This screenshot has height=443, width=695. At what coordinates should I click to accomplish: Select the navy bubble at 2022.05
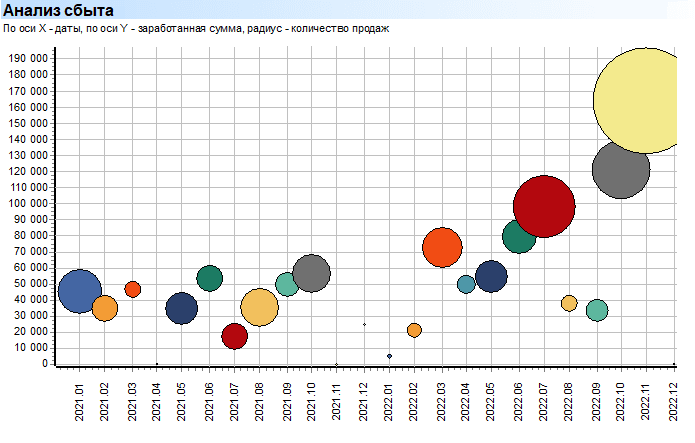pyautogui.click(x=491, y=277)
